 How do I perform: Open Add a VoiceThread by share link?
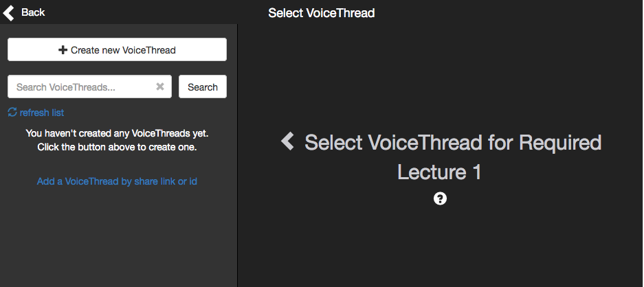pos(117,181)
